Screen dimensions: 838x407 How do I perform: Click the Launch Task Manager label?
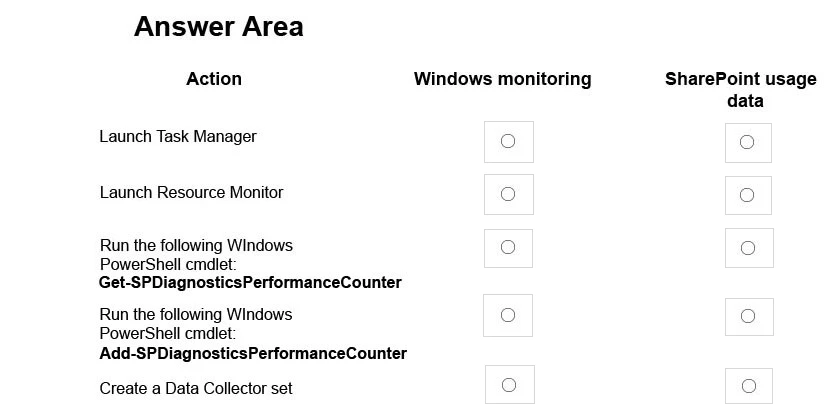[x=178, y=136]
